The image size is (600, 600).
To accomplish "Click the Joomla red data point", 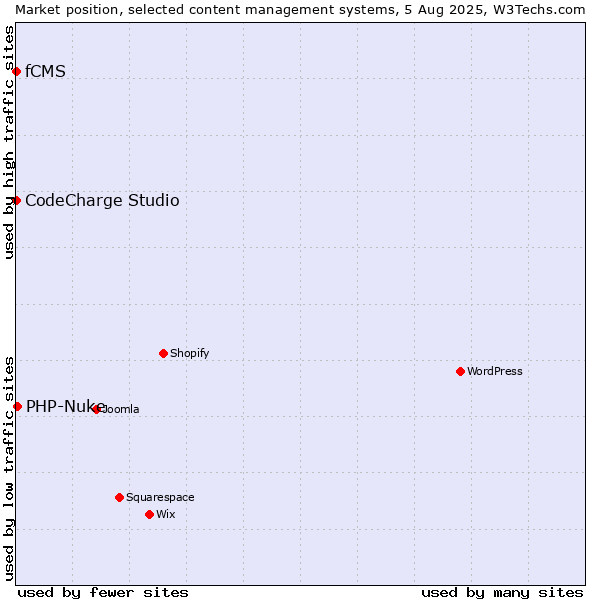I will (96, 409).
